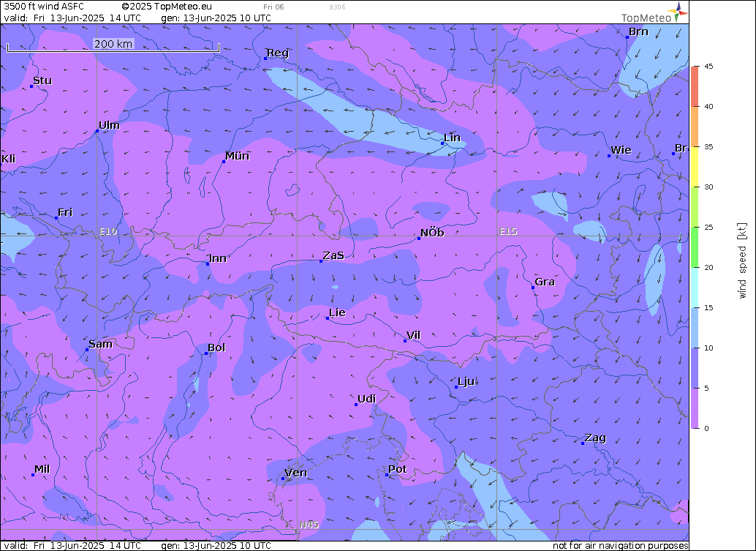Click the "9306" number in the header
This screenshot has width=756, height=551.
337,7
